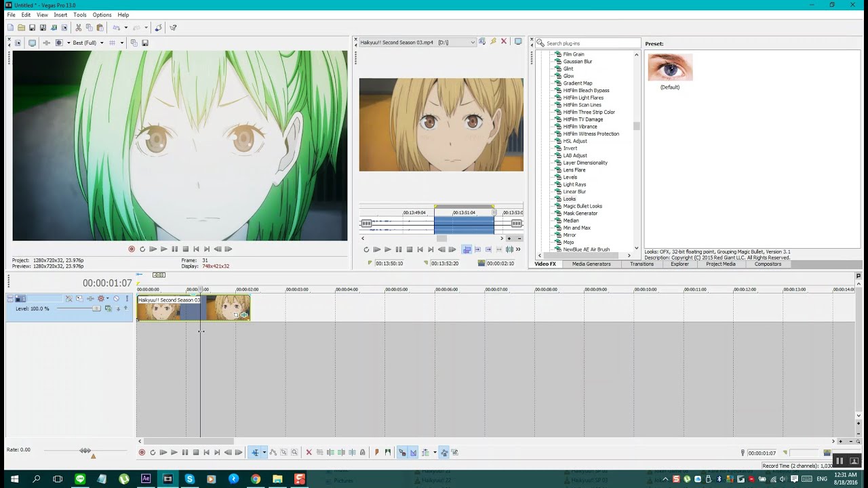
Task: Switch to the Project Media tab
Action: 720,264
